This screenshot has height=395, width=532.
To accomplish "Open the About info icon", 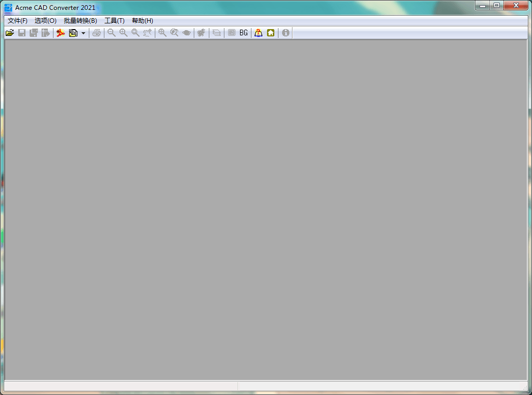I will (285, 33).
